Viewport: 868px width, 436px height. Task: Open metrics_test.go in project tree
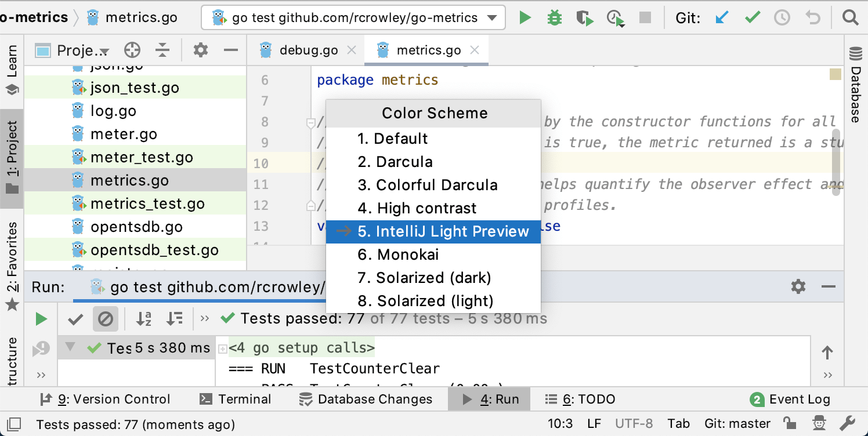pyautogui.click(x=147, y=204)
